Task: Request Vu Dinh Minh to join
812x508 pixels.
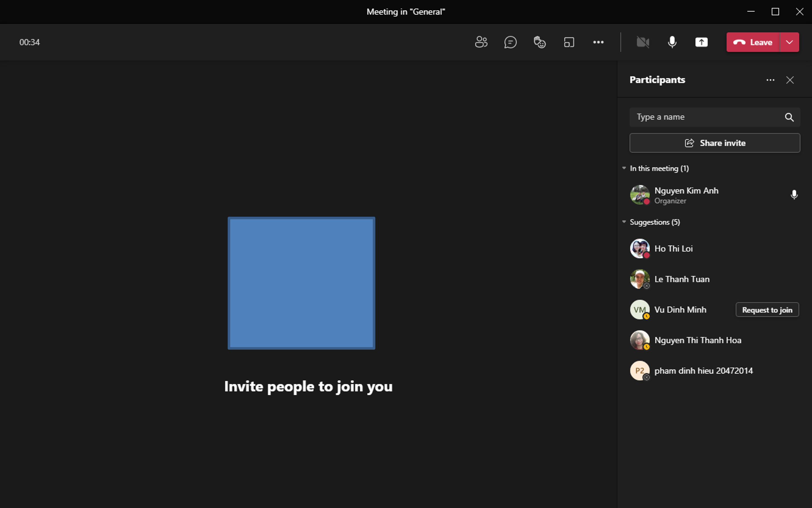Action: pos(767,310)
